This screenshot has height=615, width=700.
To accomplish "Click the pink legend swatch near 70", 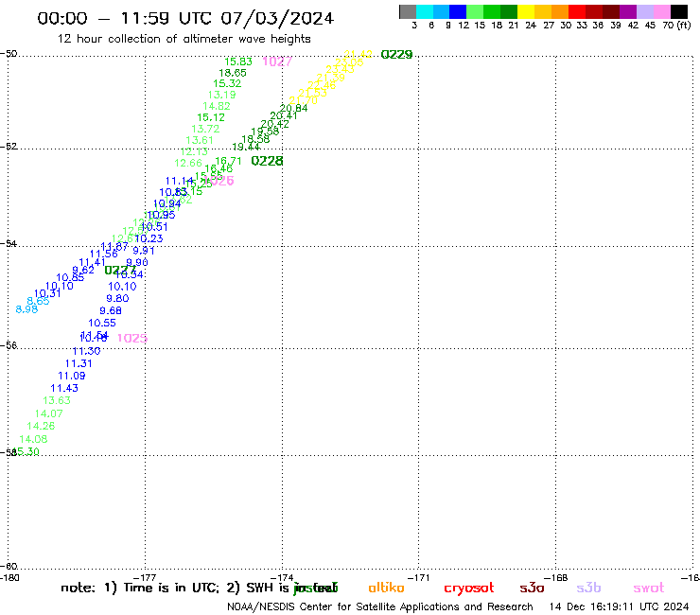I will pos(662,11).
